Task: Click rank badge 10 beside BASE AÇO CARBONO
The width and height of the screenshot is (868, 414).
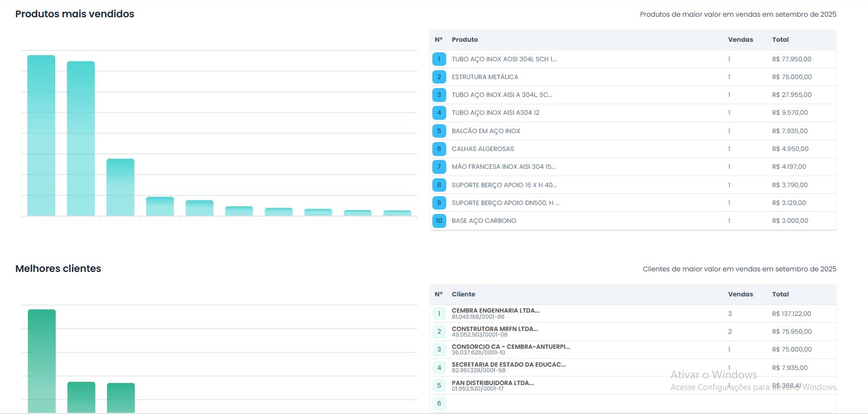Action: 439,221
